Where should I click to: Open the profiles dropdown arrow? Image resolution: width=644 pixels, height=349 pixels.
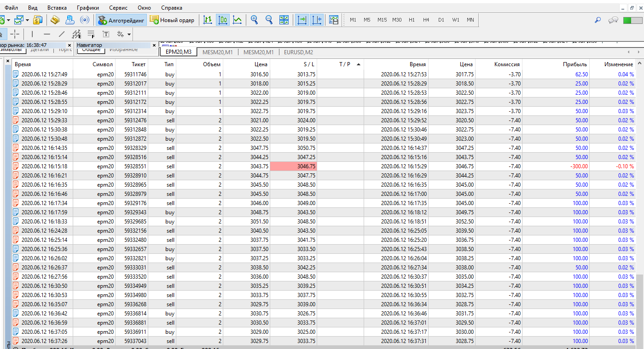(27, 20)
